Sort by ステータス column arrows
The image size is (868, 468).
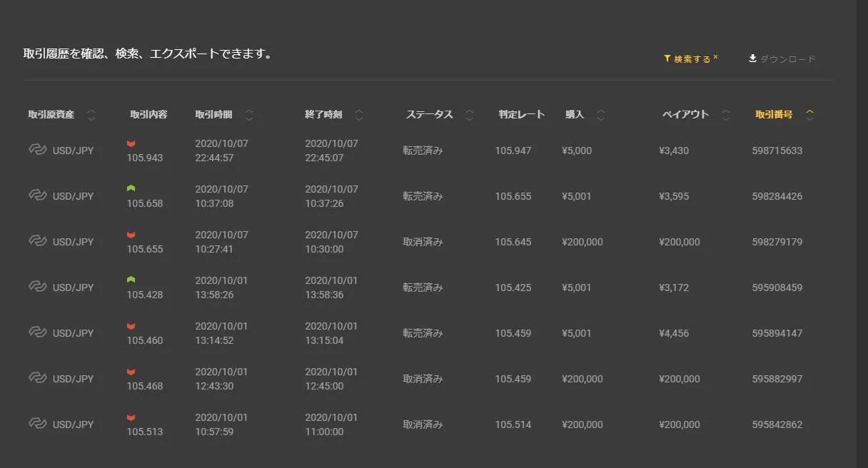[x=470, y=115]
